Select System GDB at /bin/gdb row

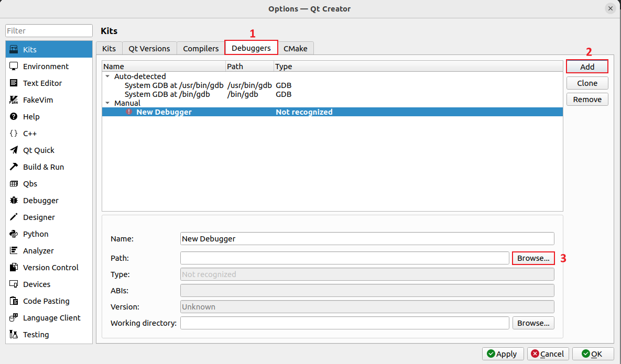(332, 94)
